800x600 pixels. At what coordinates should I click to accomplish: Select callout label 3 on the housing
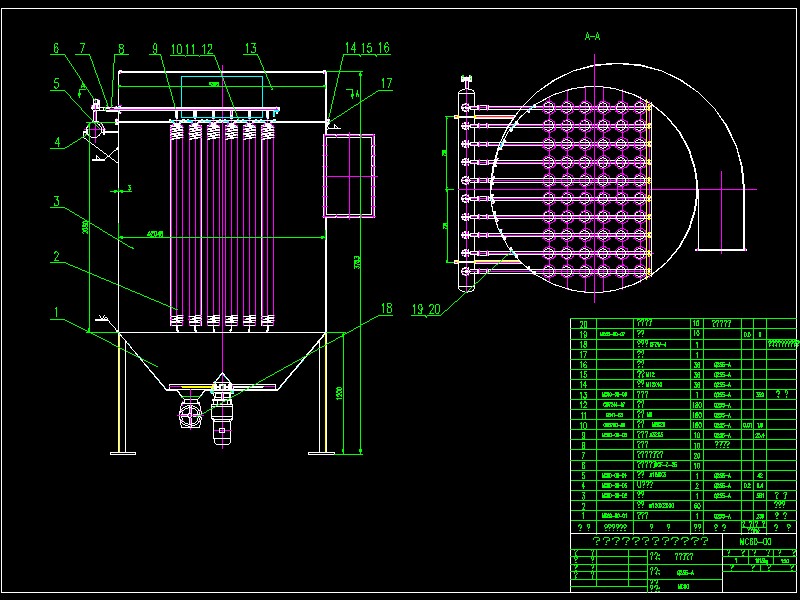pyautogui.click(x=57, y=201)
